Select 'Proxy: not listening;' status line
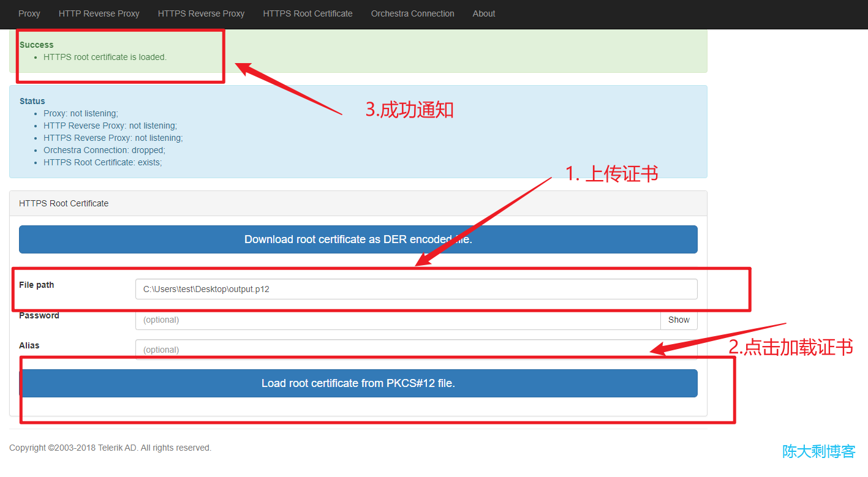 point(81,113)
